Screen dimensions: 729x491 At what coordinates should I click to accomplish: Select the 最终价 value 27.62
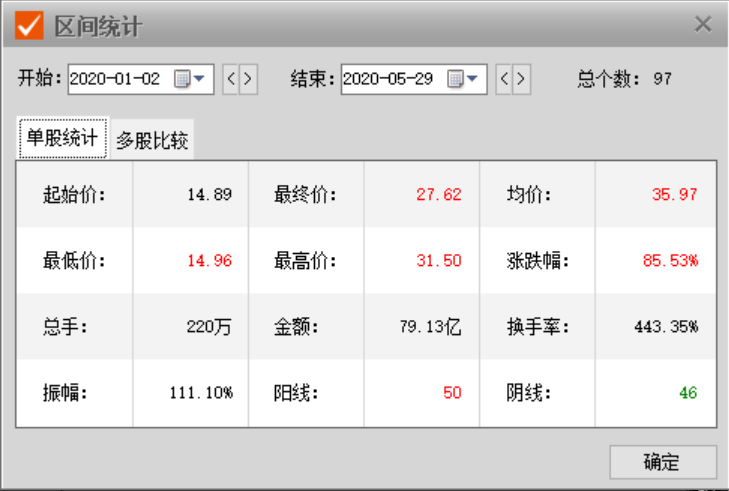(439, 194)
